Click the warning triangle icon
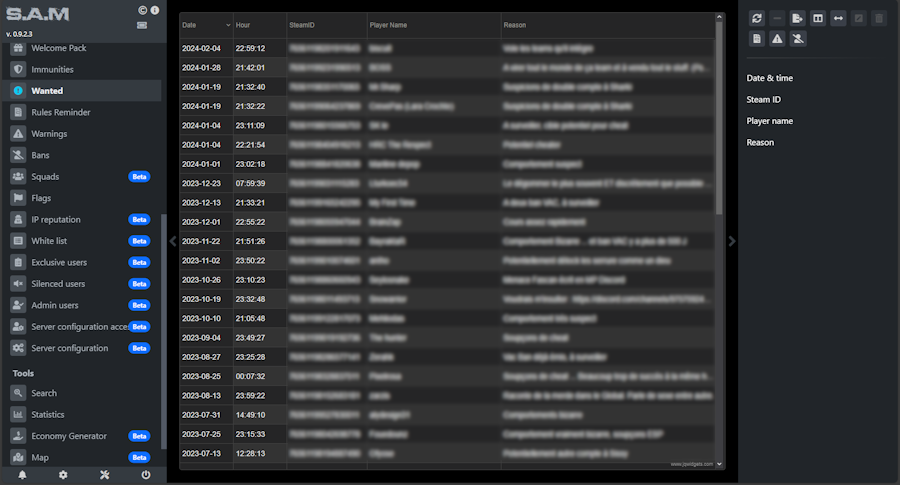This screenshot has width=900, height=485. pyautogui.click(x=777, y=39)
